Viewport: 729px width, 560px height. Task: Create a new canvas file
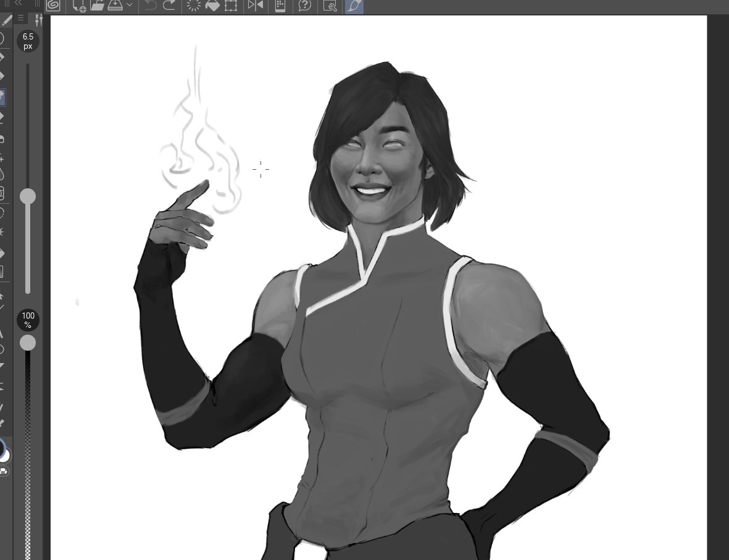coord(79,6)
